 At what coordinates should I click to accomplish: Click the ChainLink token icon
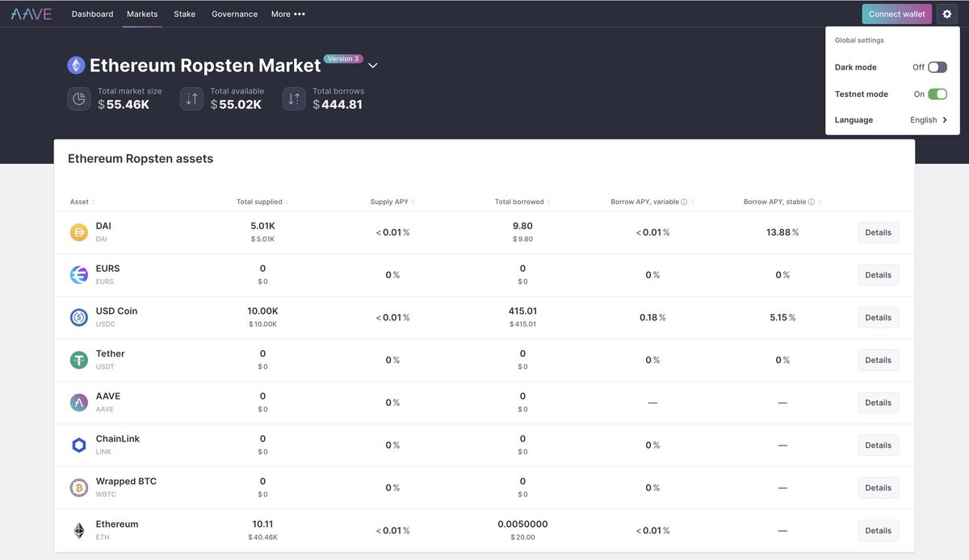pyautogui.click(x=78, y=445)
